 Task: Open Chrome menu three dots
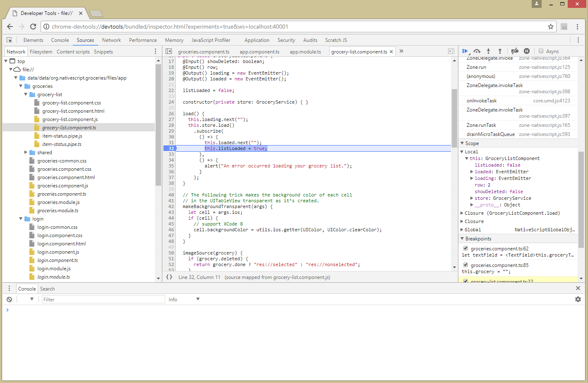[577, 27]
